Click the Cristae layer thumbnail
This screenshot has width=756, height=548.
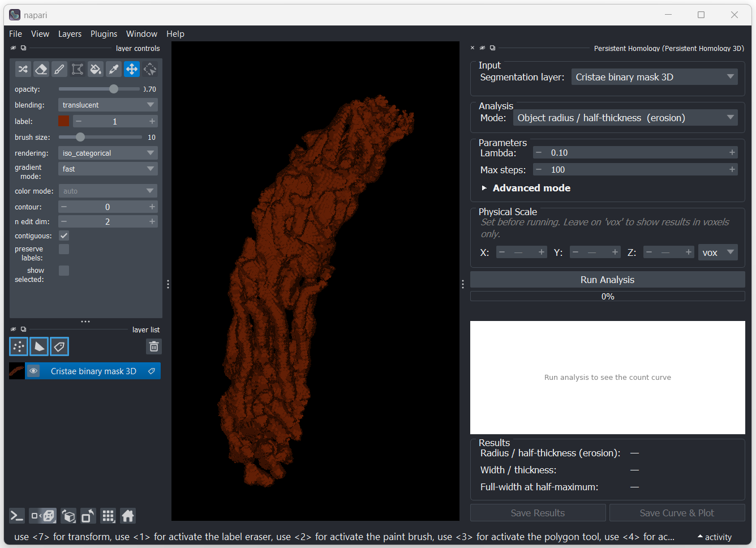click(17, 371)
